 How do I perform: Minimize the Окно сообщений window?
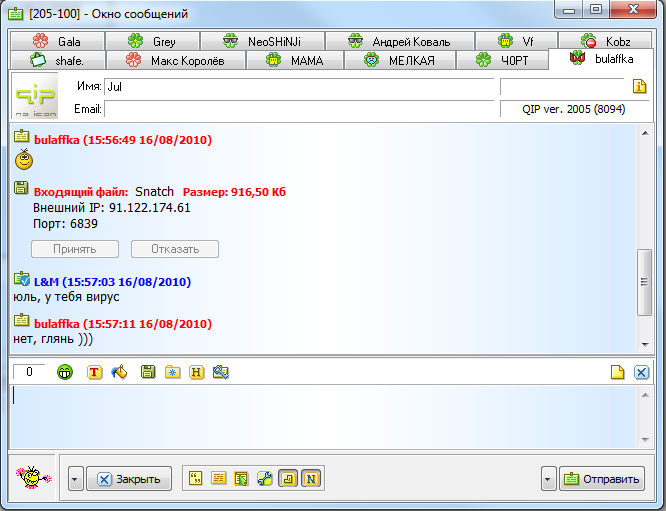point(569,10)
